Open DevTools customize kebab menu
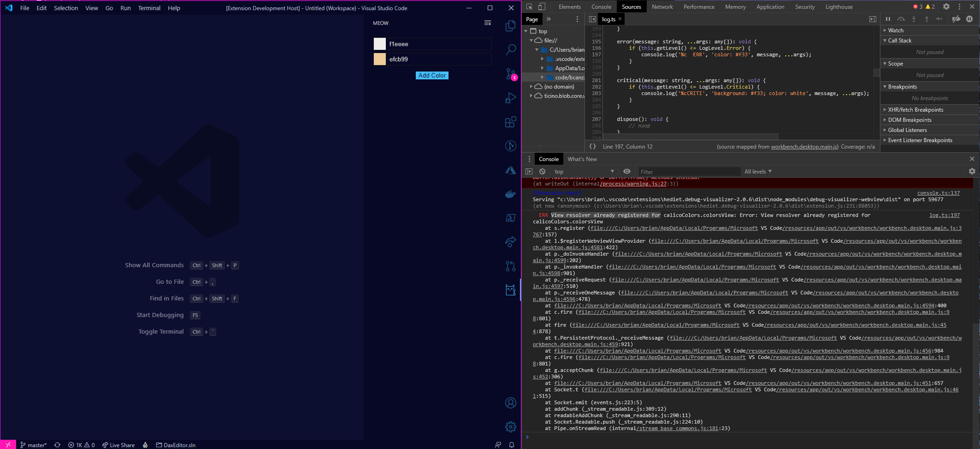Image resolution: width=980 pixels, height=449 pixels. point(959,6)
